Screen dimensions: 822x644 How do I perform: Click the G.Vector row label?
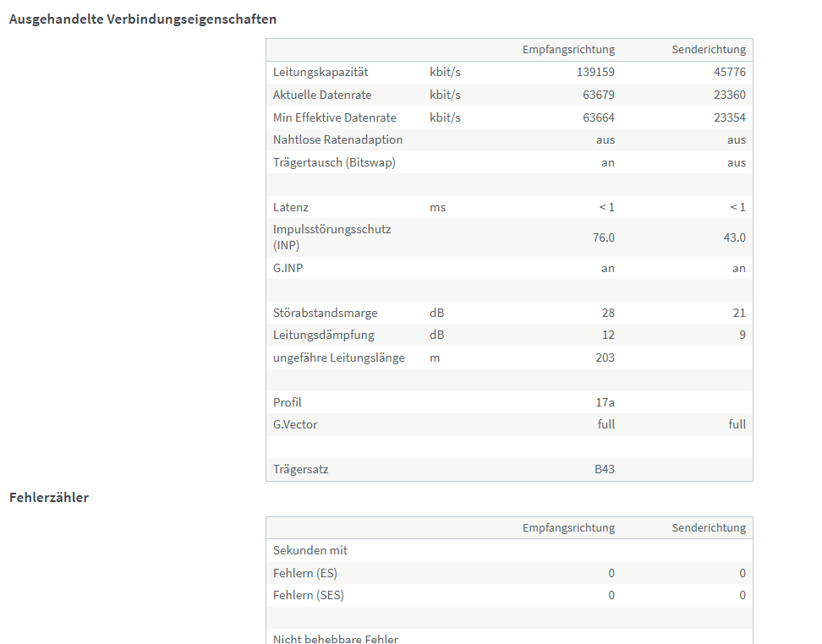pos(295,424)
